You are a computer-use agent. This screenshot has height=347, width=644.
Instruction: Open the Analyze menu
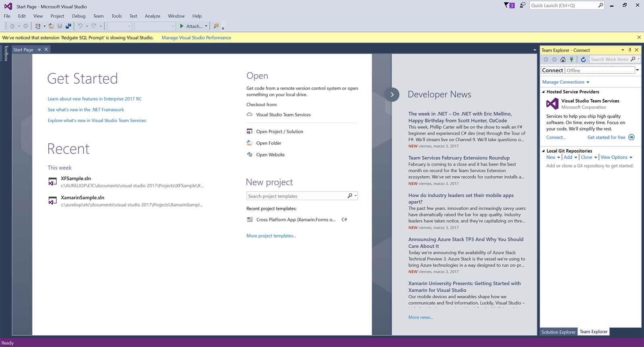click(153, 16)
